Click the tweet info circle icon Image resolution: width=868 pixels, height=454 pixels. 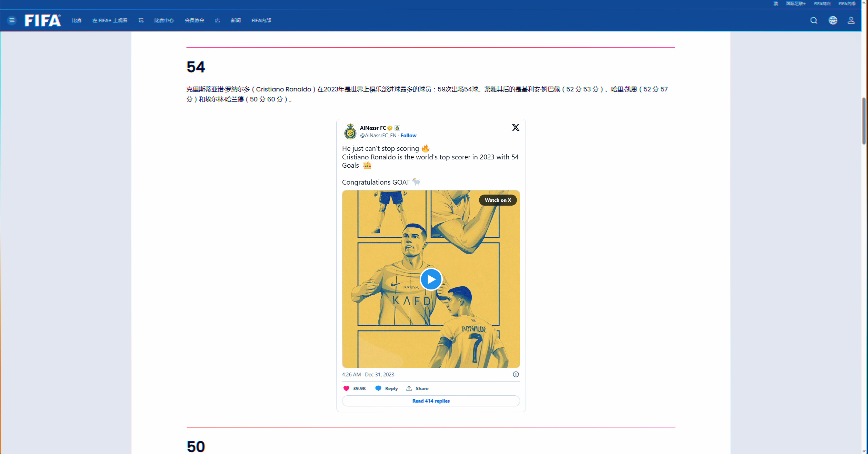pyautogui.click(x=516, y=374)
